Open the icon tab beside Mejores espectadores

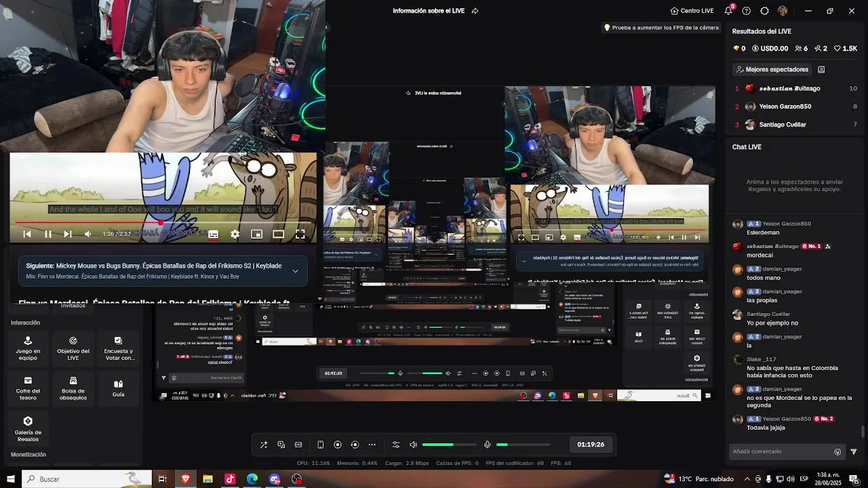[821, 69]
